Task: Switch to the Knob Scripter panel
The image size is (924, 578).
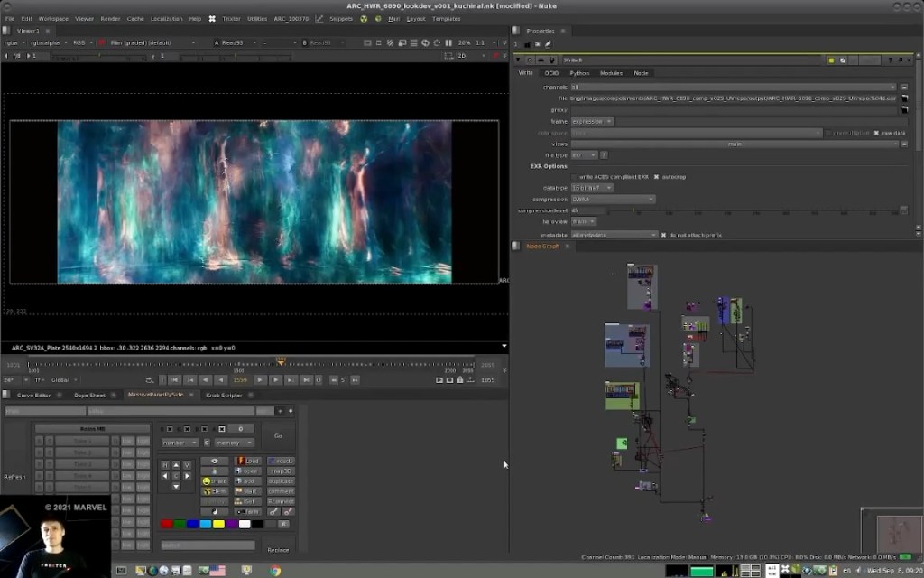Action: (x=224, y=395)
